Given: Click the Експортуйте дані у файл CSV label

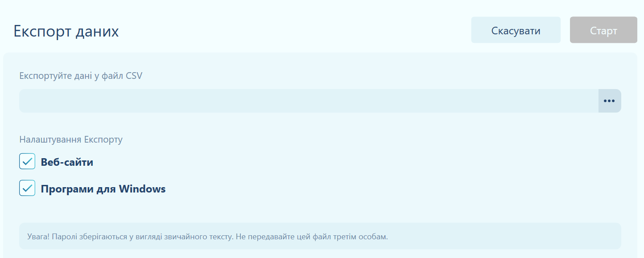Looking at the screenshot, I should coord(81,76).
